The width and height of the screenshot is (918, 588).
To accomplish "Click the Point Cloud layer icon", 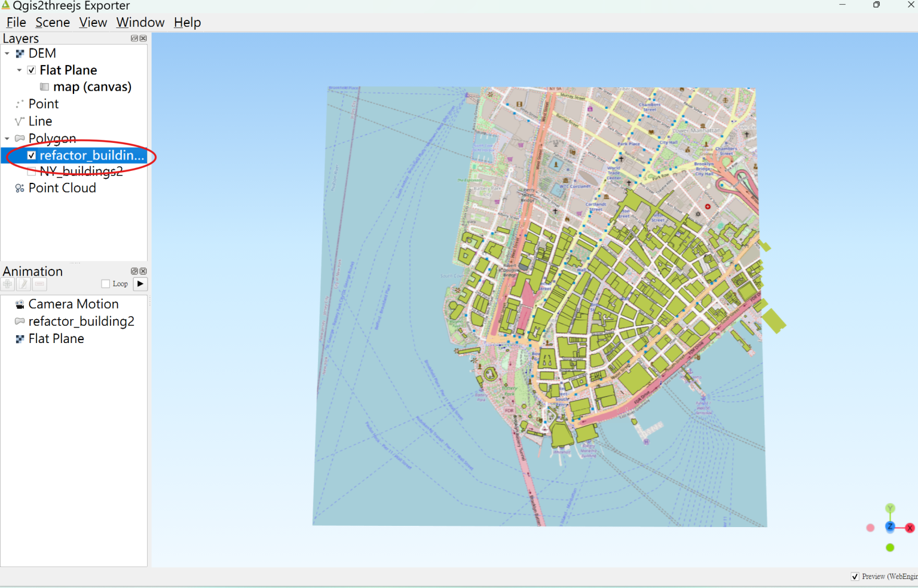I will [x=19, y=188].
